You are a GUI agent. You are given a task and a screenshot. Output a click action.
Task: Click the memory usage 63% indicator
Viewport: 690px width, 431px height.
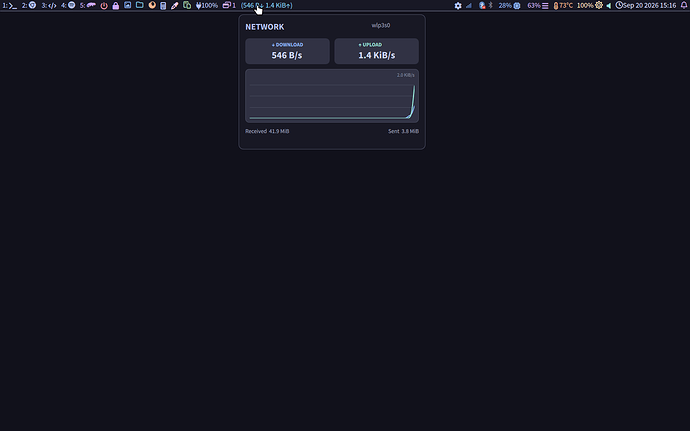pos(538,6)
